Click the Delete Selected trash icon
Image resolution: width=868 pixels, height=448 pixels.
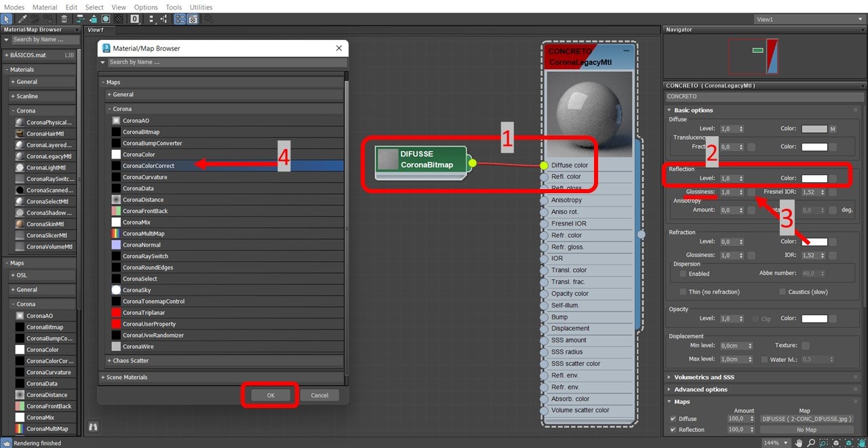click(64, 19)
